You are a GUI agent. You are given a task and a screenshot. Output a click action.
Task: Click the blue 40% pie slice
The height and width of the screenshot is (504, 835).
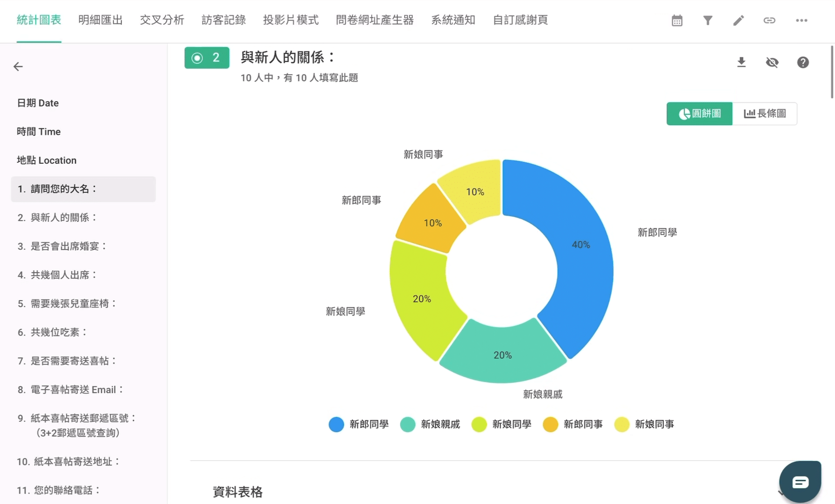pyautogui.click(x=581, y=245)
